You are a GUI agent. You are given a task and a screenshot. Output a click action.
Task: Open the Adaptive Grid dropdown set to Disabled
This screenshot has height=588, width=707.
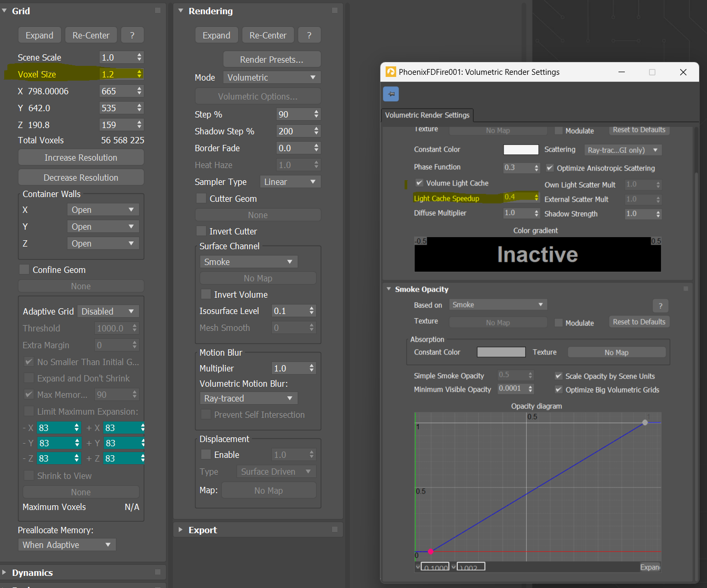click(x=108, y=311)
